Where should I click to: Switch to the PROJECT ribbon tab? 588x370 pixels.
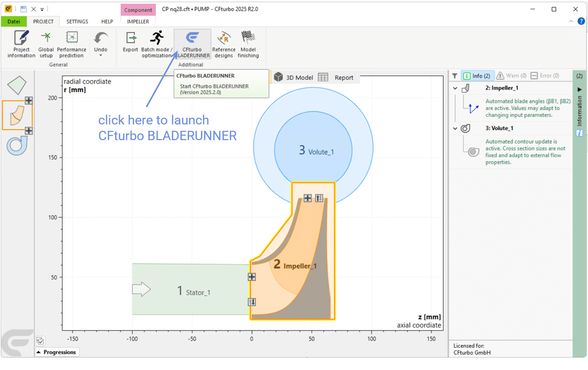point(43,22)
